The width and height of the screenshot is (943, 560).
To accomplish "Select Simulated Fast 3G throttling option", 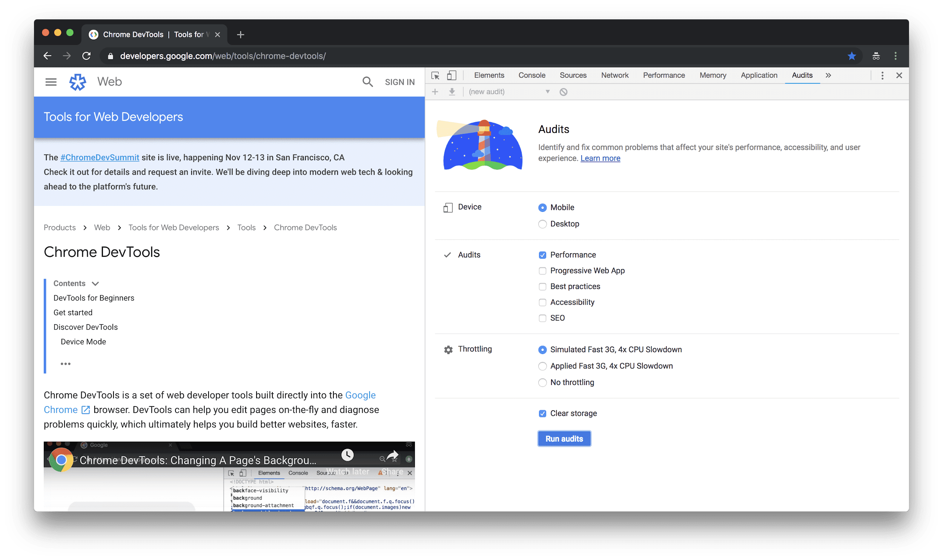I will click(x=543, y=349).
